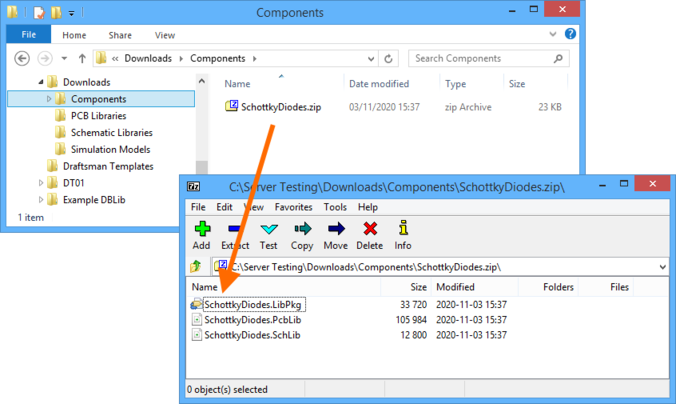Click Downloads in the Explorer breadcrumb
This screenshot has width=676, height=404.
(x=148, y=58)
